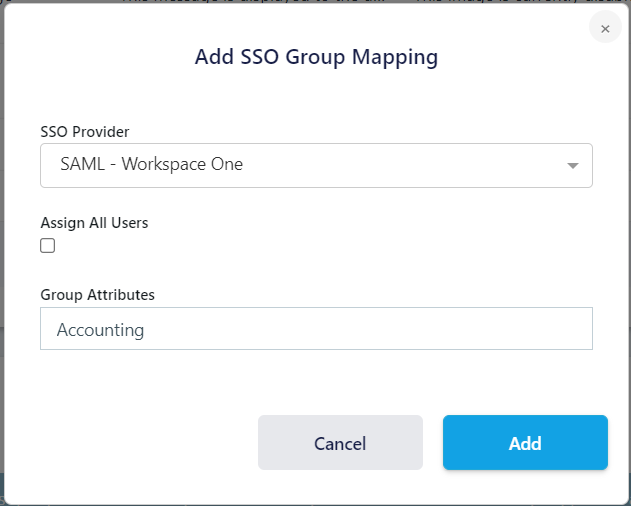The height and width of the screenshot is (506, 631).
Task: Focus the Group Attributes input field
Action: pos(316,329)
